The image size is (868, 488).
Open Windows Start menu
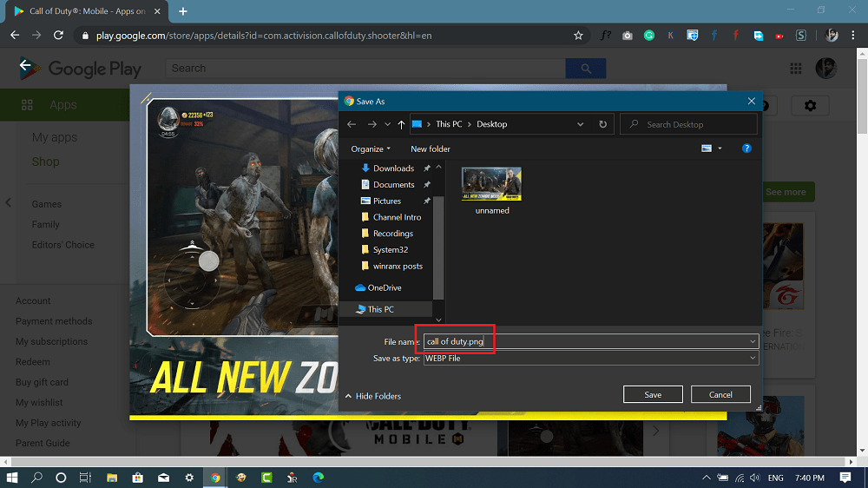[x=11, y=478]
